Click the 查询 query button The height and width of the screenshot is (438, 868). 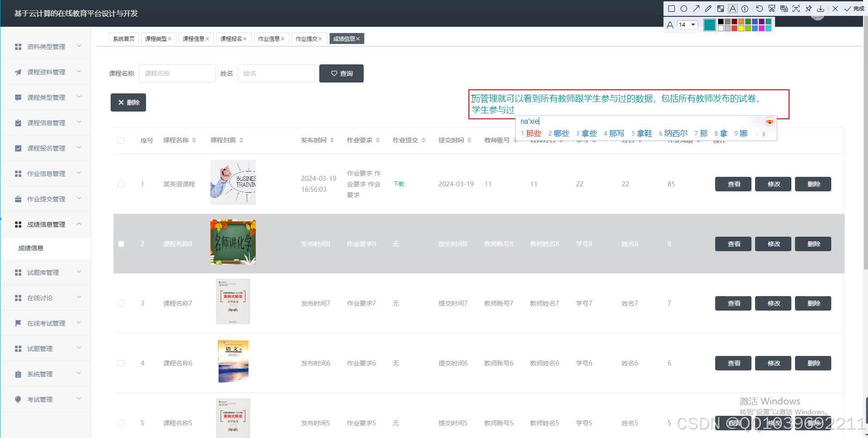pyautogui.click(x=341, y=73)
